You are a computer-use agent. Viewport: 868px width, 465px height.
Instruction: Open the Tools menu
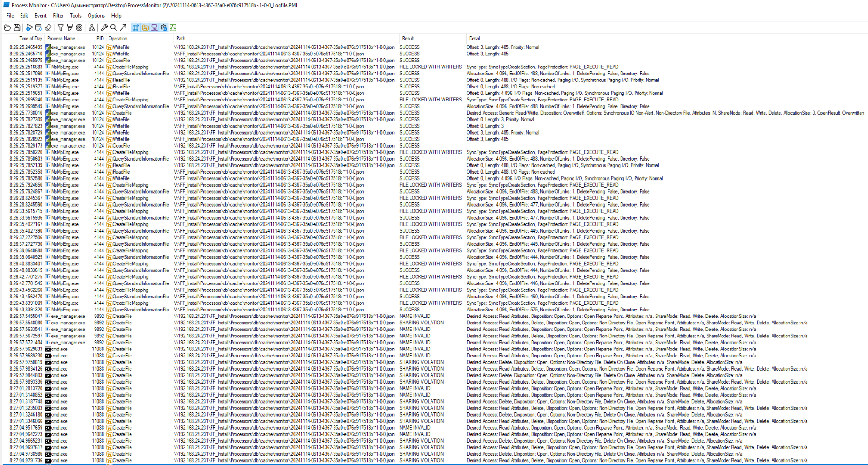pos(75,16)
